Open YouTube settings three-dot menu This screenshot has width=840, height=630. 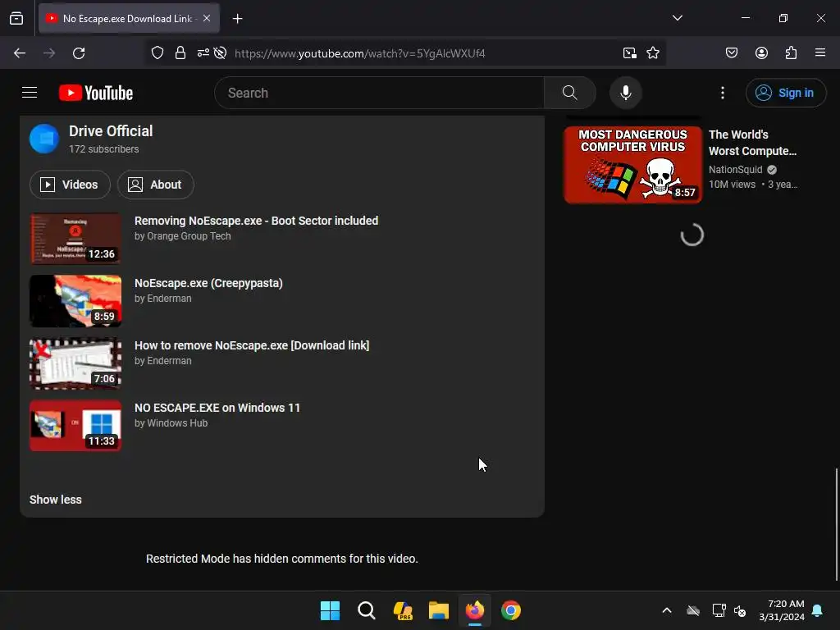[723, 93]
